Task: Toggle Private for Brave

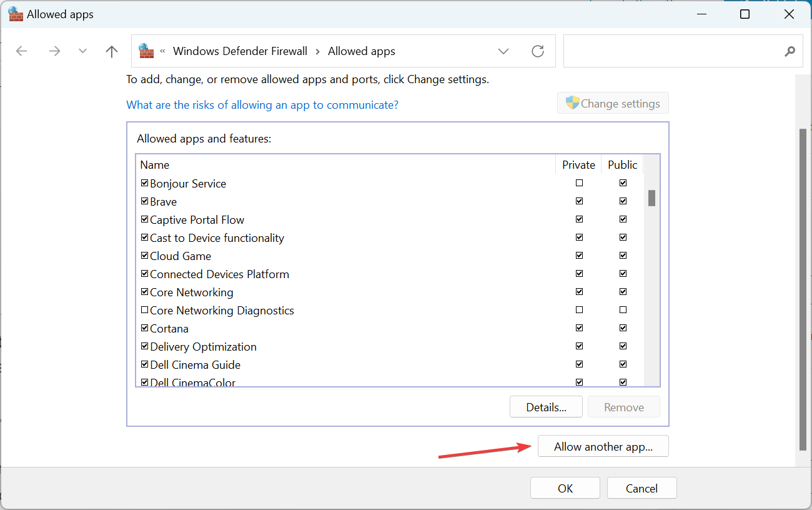Action: pos(579,201)
